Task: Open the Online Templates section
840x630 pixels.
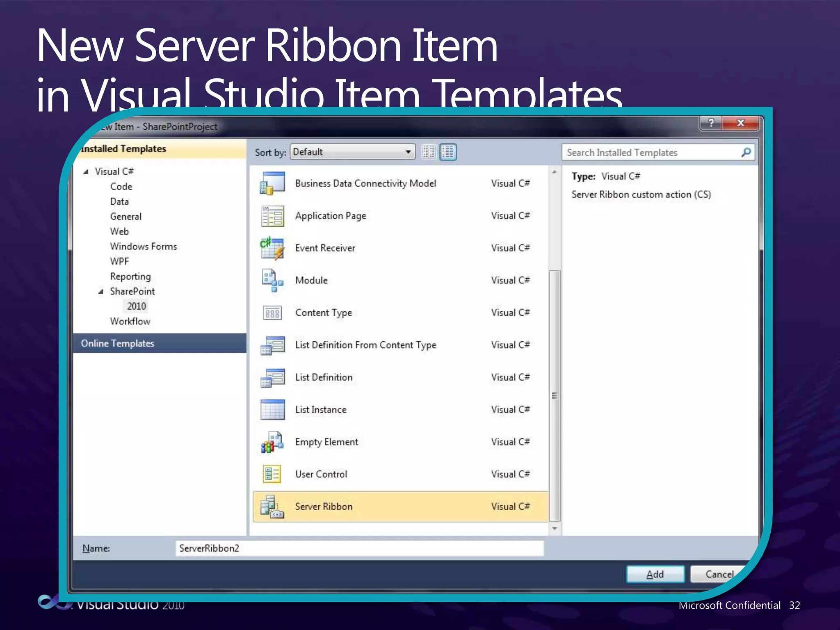Action: tap(160, 343)
